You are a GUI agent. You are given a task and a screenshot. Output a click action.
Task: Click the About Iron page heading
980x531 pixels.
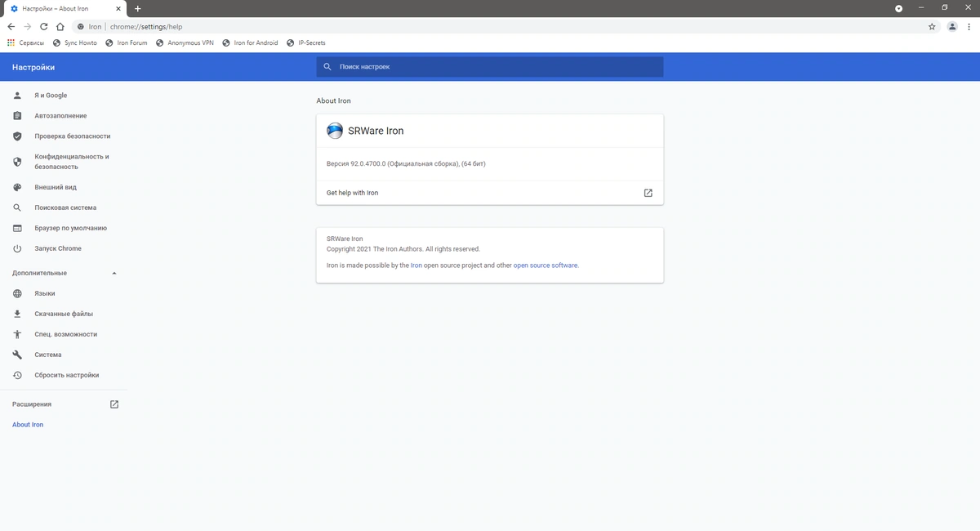pos(333,100)
